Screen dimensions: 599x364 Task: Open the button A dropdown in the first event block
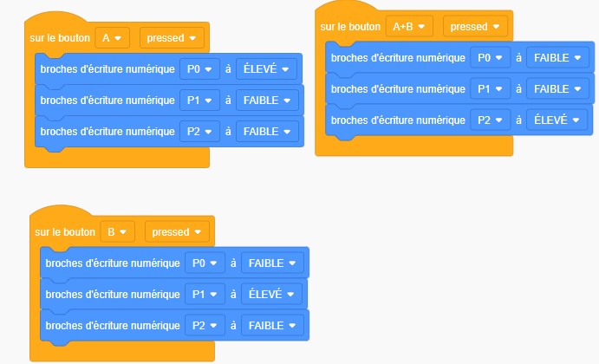112,38
